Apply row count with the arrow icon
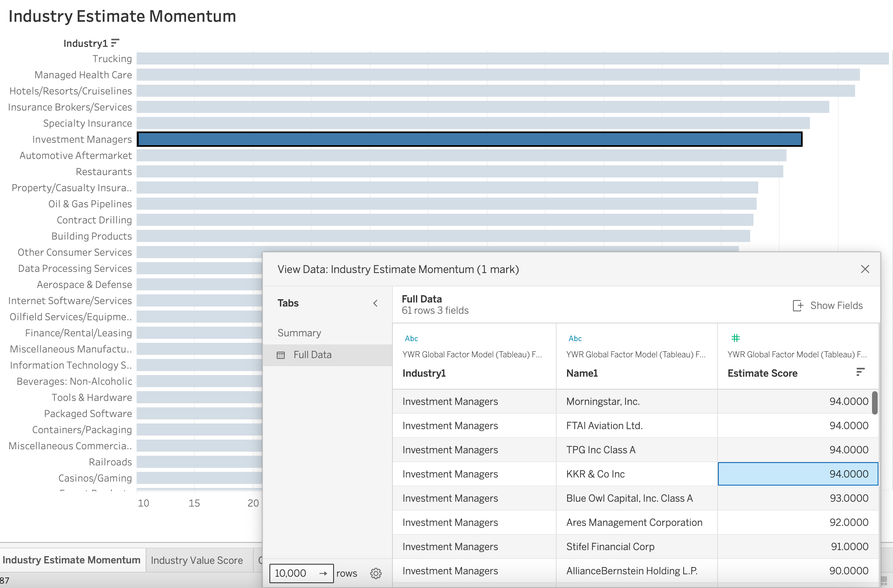Screen dimensions: 893x588 point(323,573)
